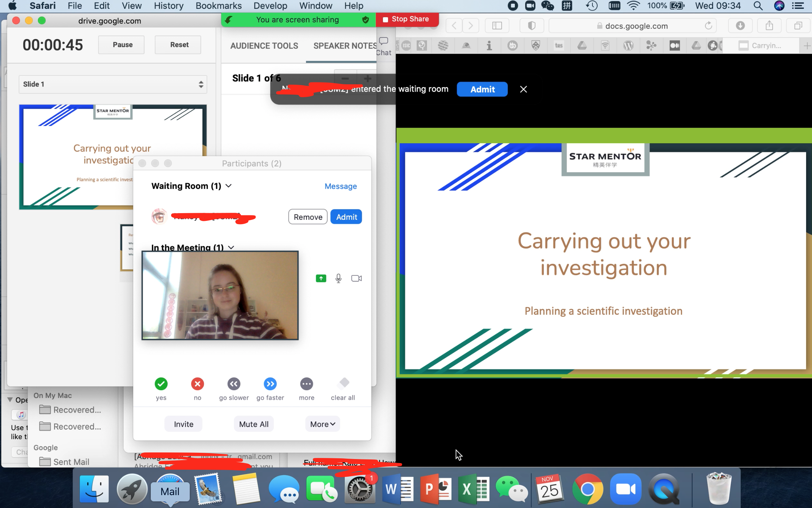Open the Develop menu
Screen dimensions: 812x508
click(270, 6)
